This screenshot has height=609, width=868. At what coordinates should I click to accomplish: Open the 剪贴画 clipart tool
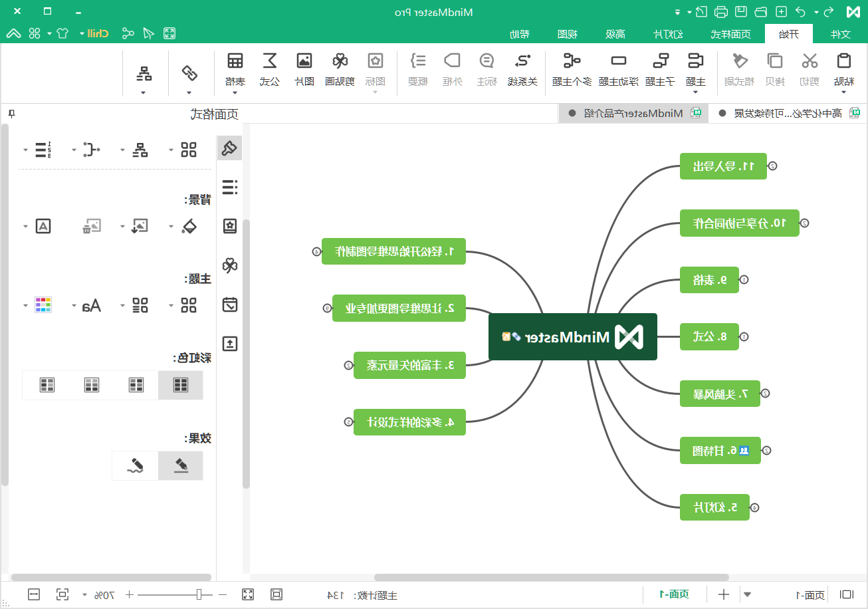(340, 61)
